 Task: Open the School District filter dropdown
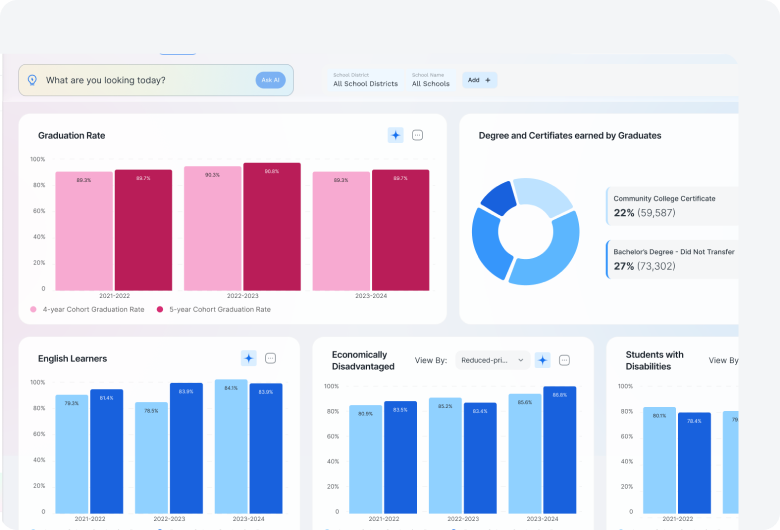point(365,80)
